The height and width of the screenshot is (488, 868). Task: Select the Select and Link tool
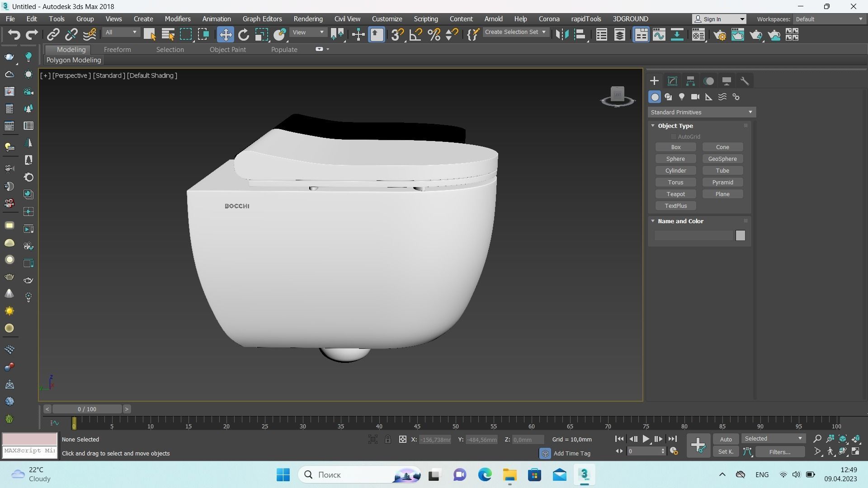coord(53,35)
